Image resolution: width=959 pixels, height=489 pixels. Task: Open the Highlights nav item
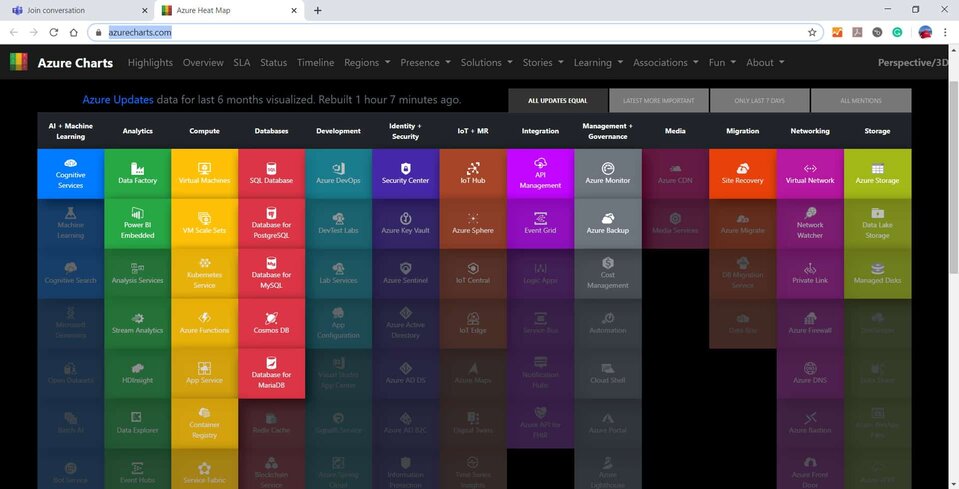pos(150,62)
